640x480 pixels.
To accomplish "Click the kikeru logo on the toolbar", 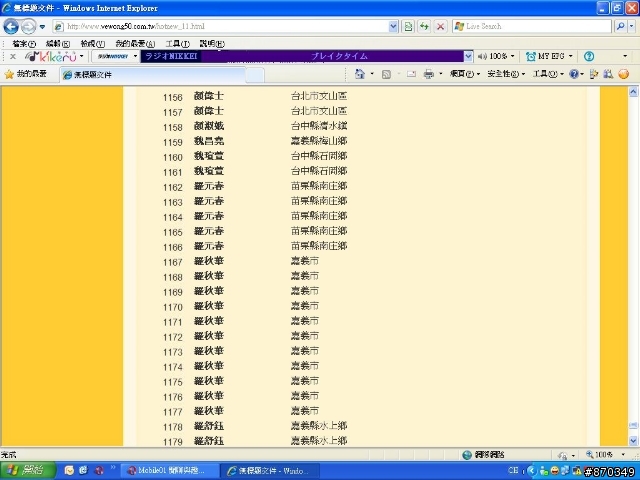I will click(x=51, y=56).
